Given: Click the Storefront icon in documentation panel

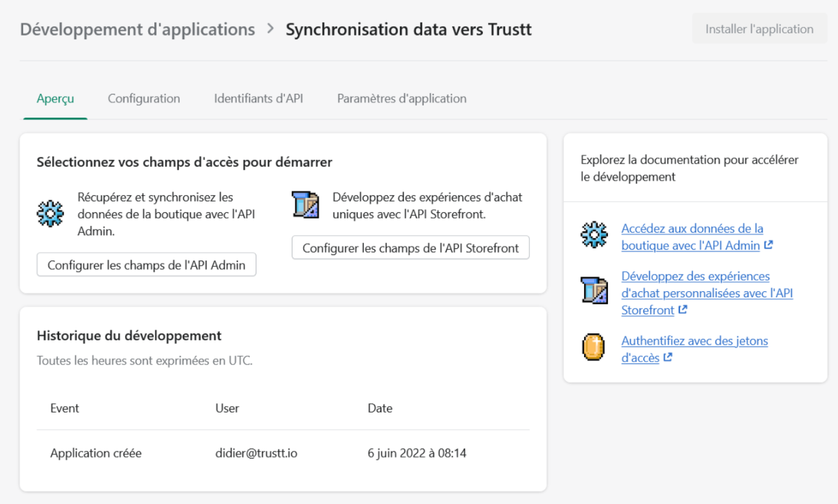Looking at the screenshot, I should pyautogui.click(x=594, y=291).
